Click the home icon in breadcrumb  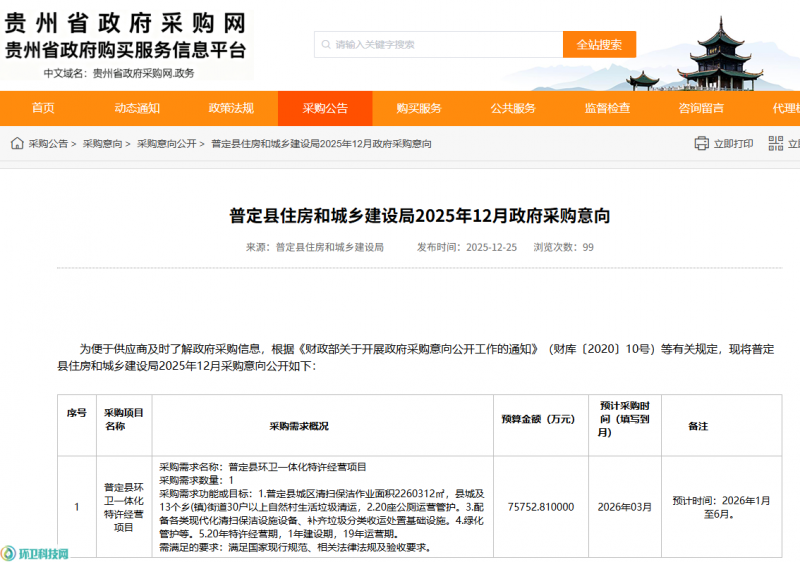pyautogui.click(x=17, y=144)
